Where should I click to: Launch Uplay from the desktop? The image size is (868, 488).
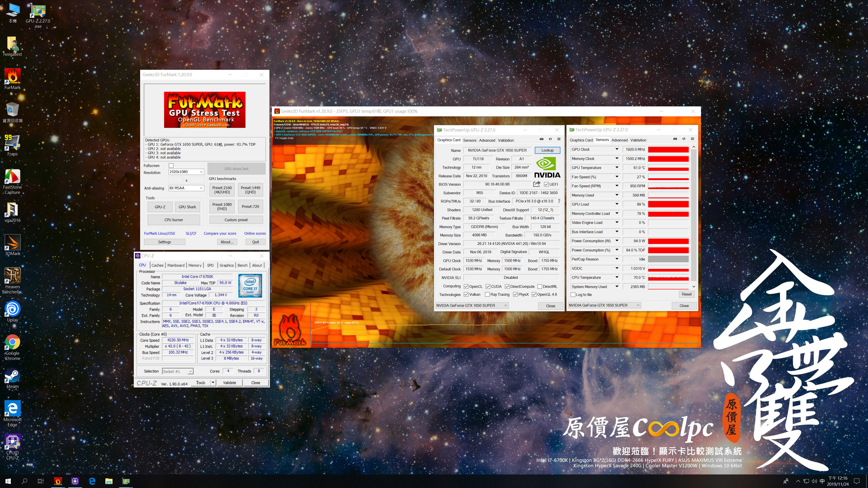pyautogui.click(x=12, y=311)
